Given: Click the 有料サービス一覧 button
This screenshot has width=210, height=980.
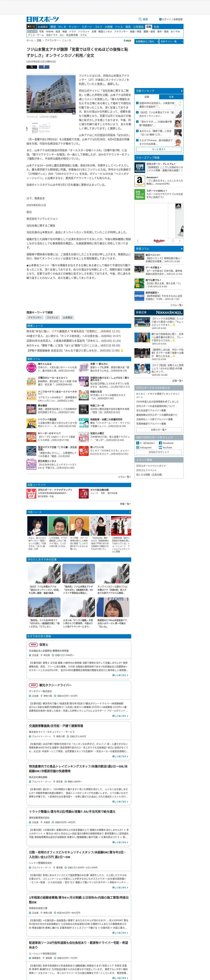Looking at the screenshot, I should point(171,41).
